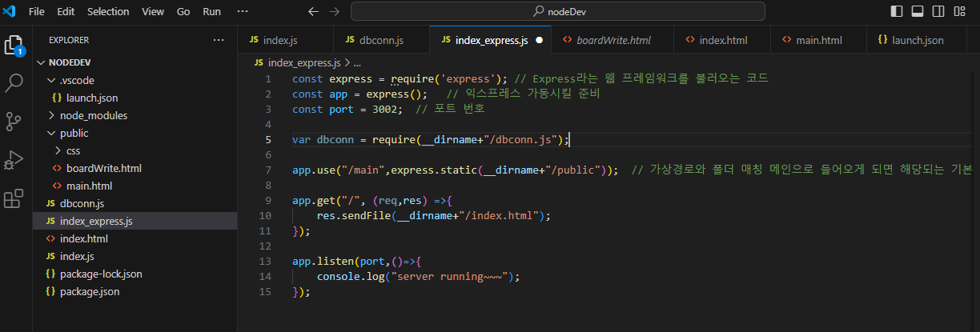The height and width of the screenshot is (332, 980).
Task: Click the breadcrumb ellipsis after index_express.js
Action: (x=358, y=62)
